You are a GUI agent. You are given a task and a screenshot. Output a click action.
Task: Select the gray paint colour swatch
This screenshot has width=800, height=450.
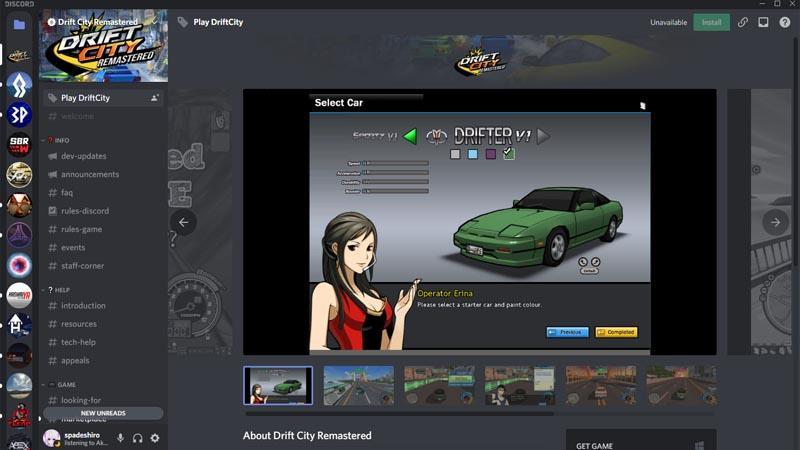point(455,154)
